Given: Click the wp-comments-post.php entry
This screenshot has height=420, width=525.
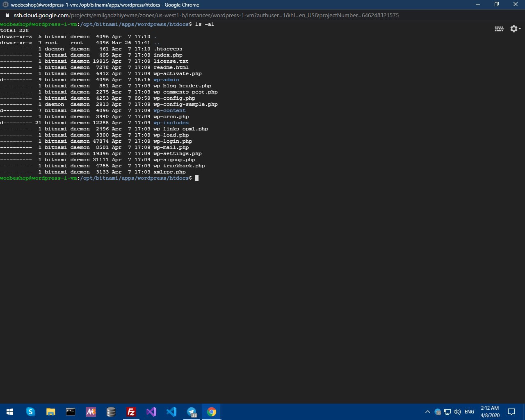Looking at the screenshot, I should tap(186, 92).
